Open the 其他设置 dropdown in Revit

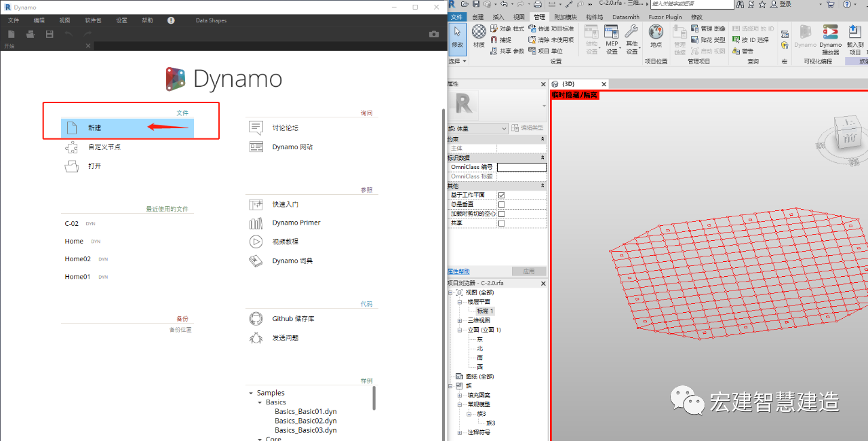pyautogui.click(x=632, y=40)
